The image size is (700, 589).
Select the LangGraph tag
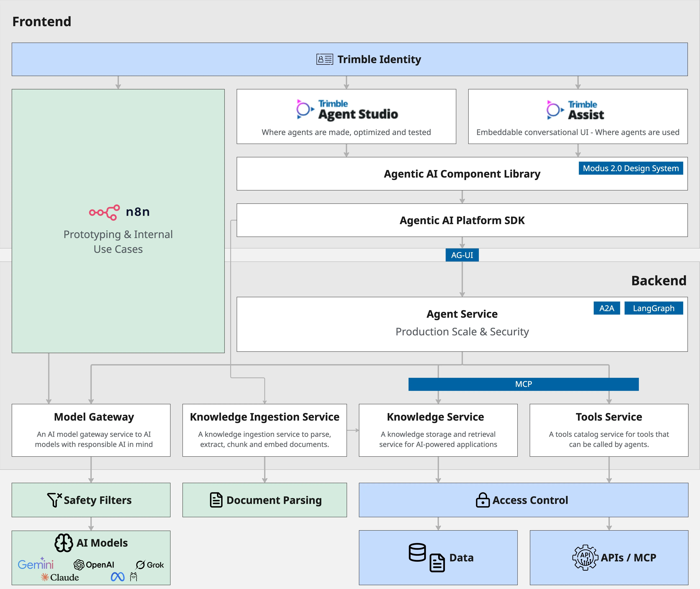pos(654,308)
